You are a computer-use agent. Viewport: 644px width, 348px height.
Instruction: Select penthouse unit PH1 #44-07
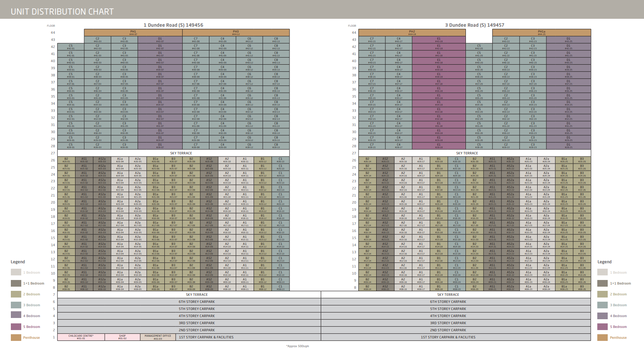click(133, 33)
